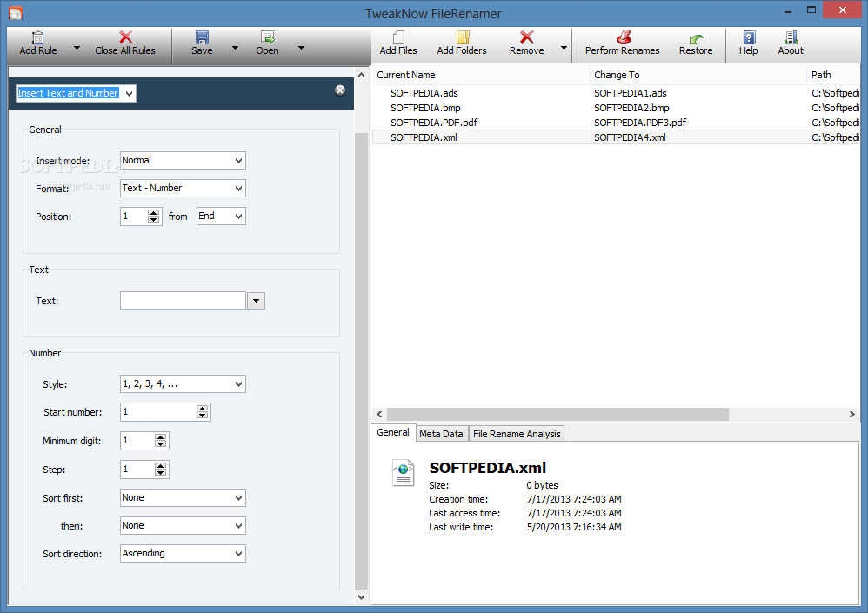This screenshot has width=868, height=613.
Task: Expand the Save dropdown arrow
Action: click(235, 48)
